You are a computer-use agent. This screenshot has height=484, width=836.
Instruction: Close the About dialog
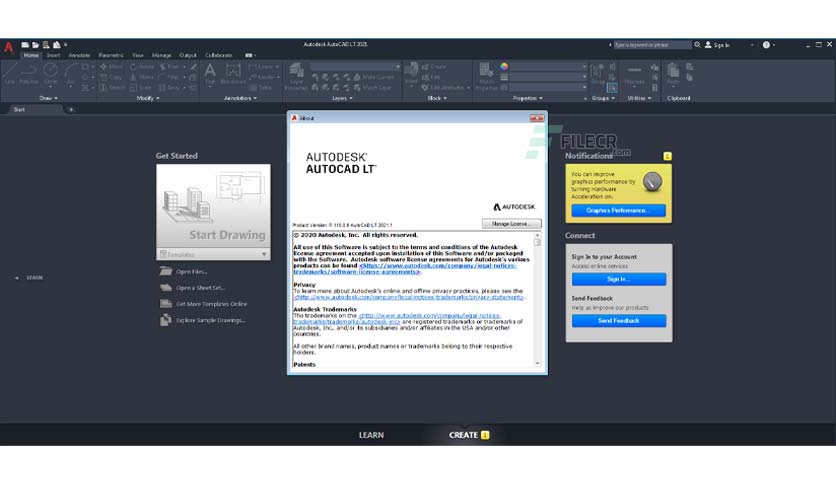537,118
